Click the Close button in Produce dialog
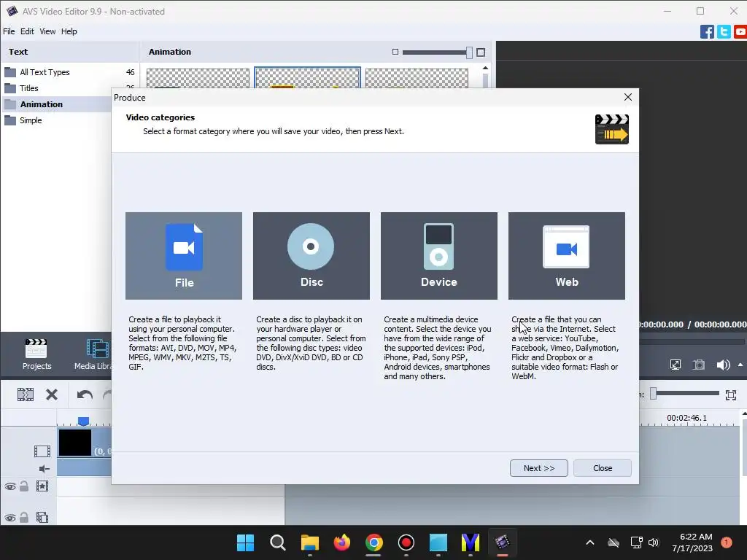Viewport: 747px width, 560px height. [x=602, y=468]
